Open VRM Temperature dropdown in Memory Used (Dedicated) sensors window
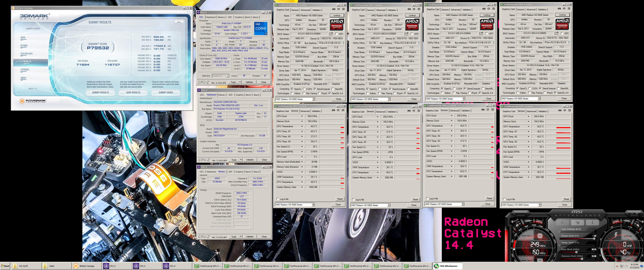The image size is (644, 270). tap(302, 177)
